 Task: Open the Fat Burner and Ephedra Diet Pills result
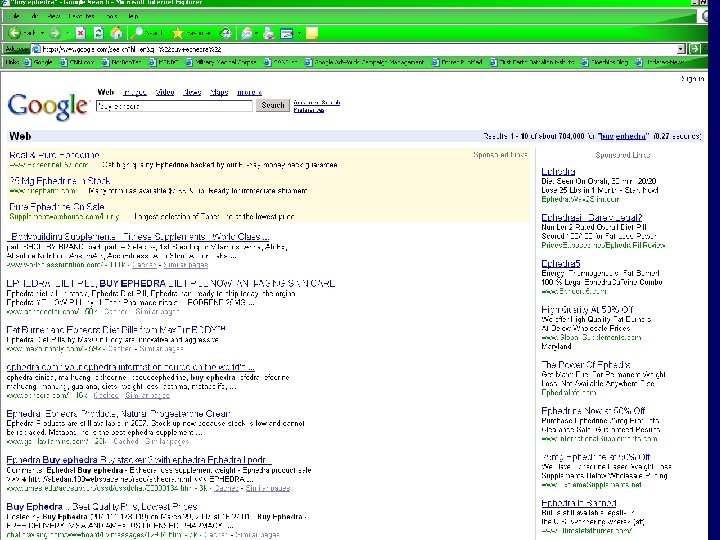(x=116, y=330)
